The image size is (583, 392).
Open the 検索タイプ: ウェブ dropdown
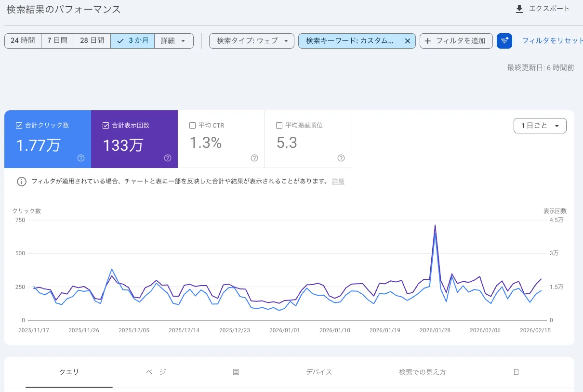point(252,41)
